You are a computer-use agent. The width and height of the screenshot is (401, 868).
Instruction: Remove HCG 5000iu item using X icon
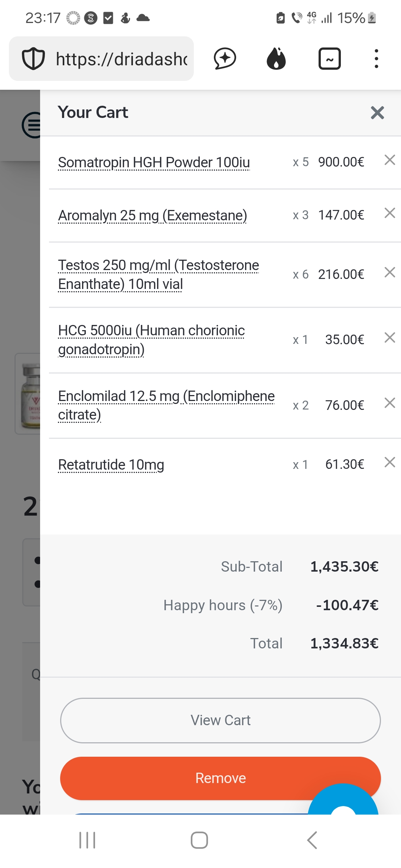click(389, 338)
